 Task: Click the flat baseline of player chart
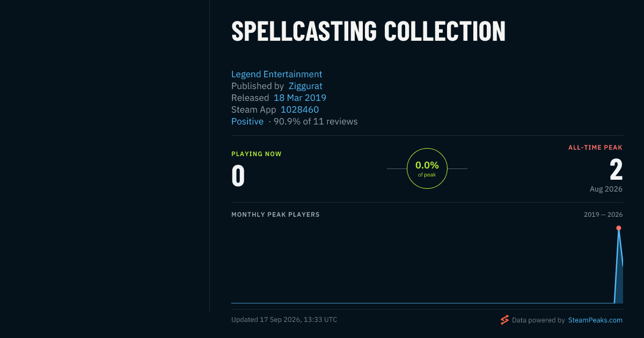(422, 303)
